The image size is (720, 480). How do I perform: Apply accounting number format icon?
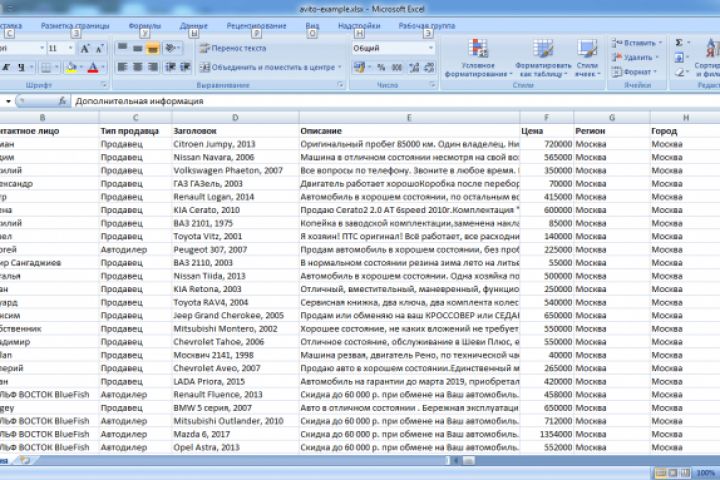pyautogui.click(x=359, y=68)
